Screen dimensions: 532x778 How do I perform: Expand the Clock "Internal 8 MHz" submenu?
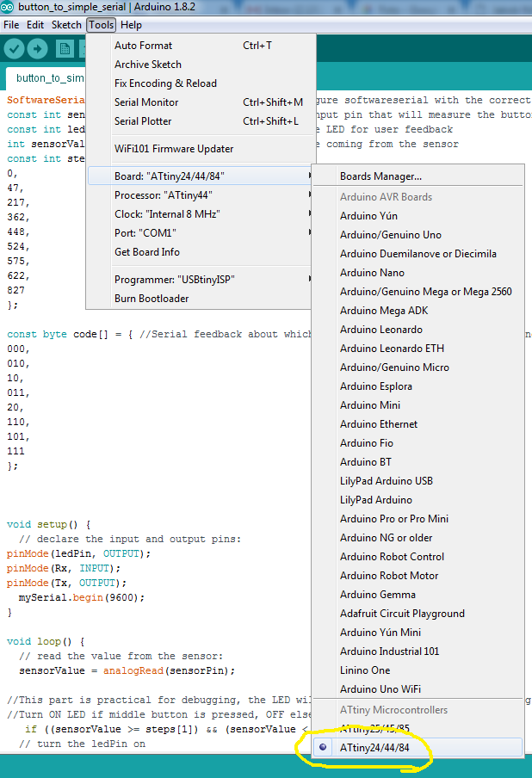pos(199,213)
